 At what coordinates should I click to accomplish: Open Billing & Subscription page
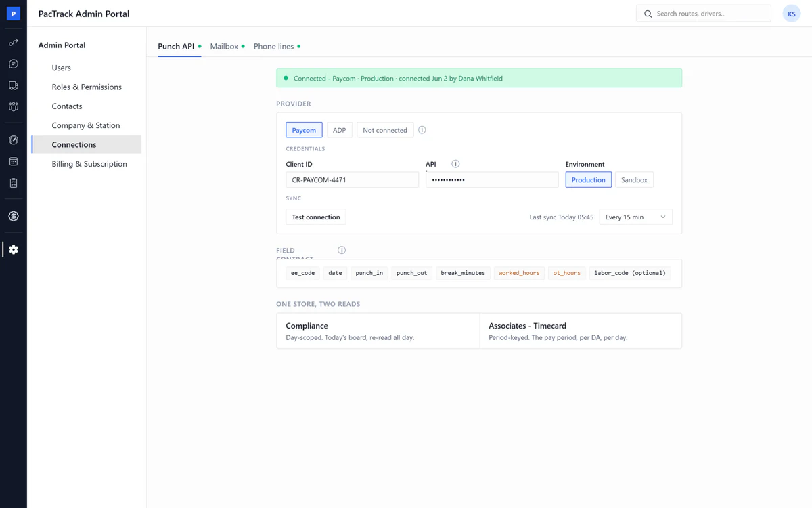point(87,164)
